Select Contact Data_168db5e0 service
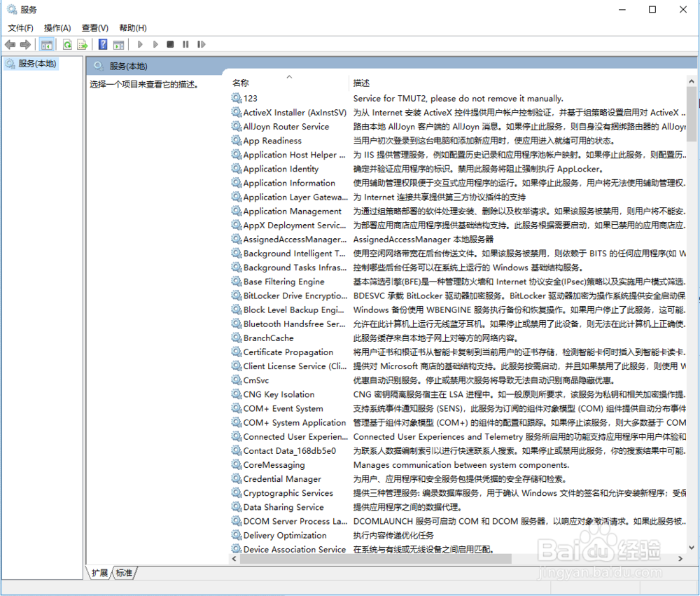Image resolution: width=700 pixels, height=596 pixels. (x=458, y=451)
